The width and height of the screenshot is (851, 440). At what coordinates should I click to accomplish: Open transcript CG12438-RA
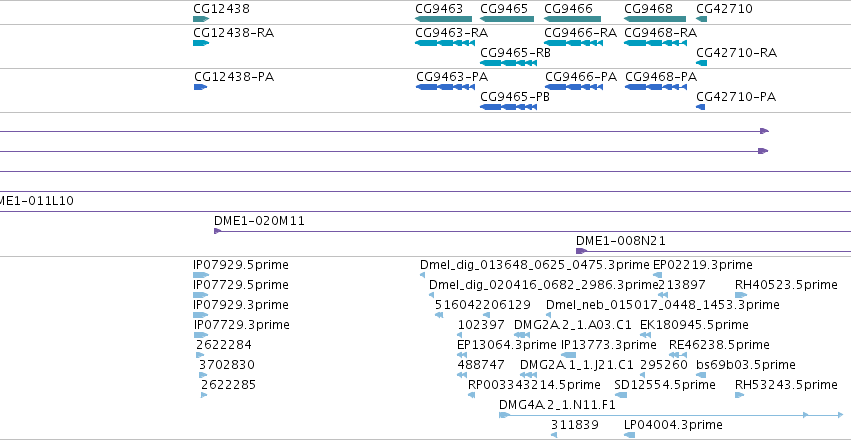[x=233, y=33]
